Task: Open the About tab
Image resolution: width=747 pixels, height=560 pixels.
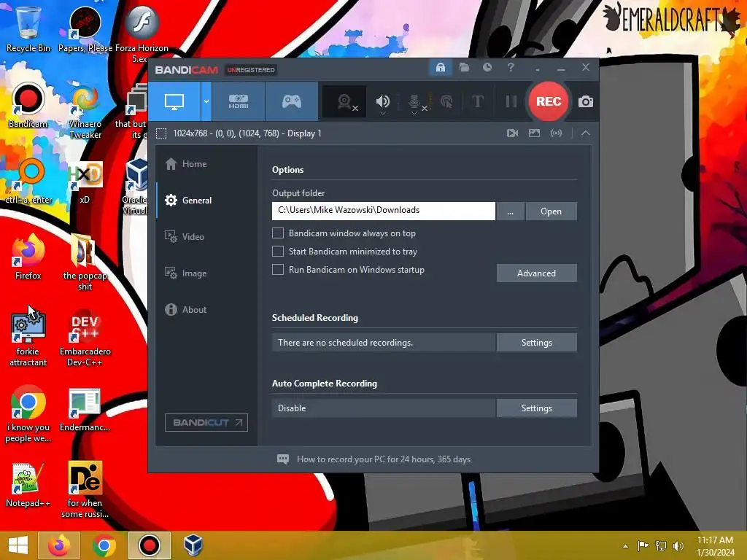Action: point(206,309)
